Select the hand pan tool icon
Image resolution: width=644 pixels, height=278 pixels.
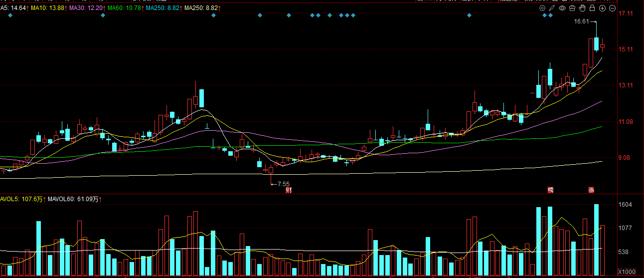pos(582,8)
